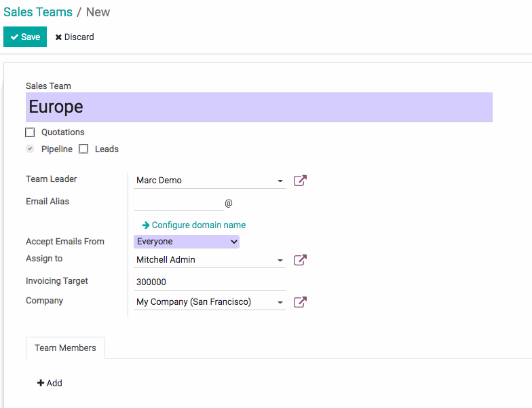Expand the Company dropdown arrow
This screenshot has height=408, width=532.
(280, 303)
